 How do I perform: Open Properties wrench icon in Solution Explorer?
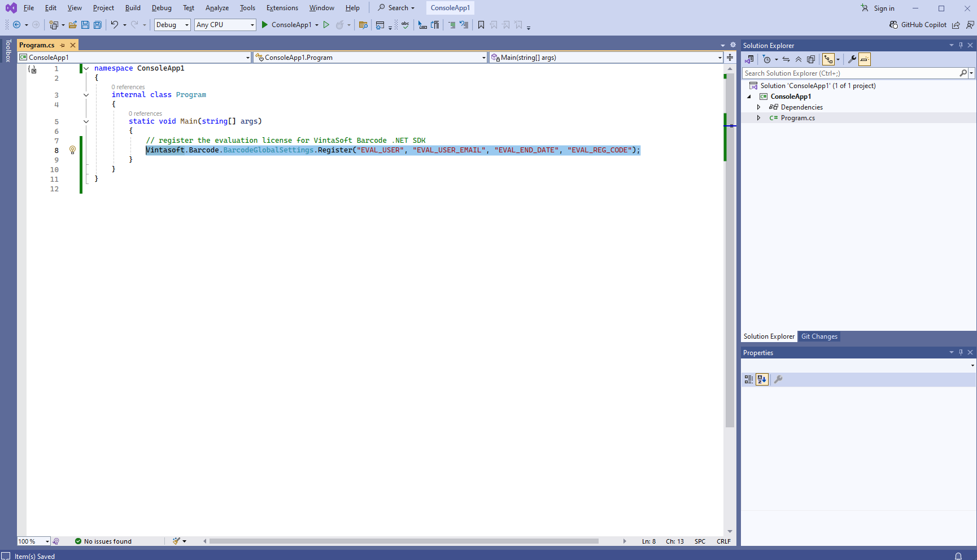852,59
